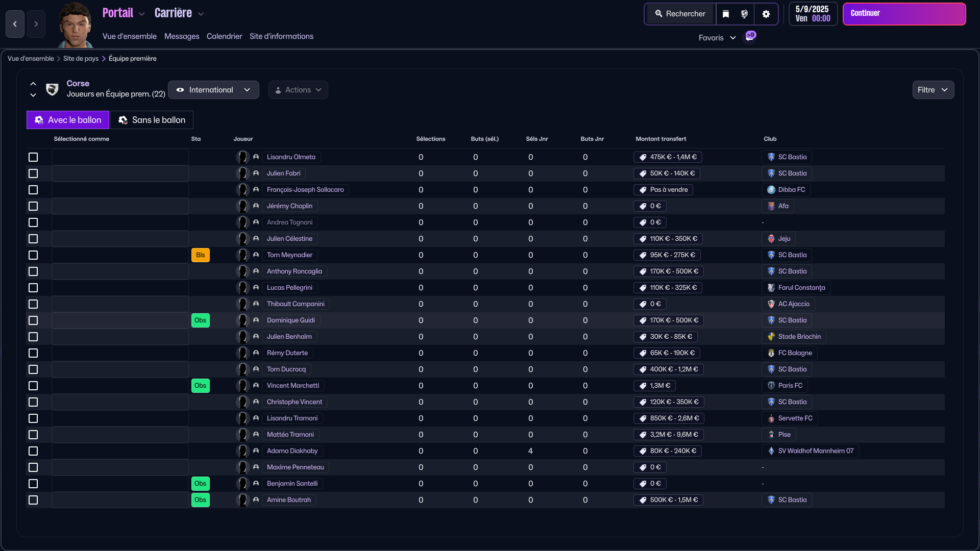This screenshot has width=980, height=551.
Task: Open Mattéo Tramoni player link
Action: click(x=290, y=435)
